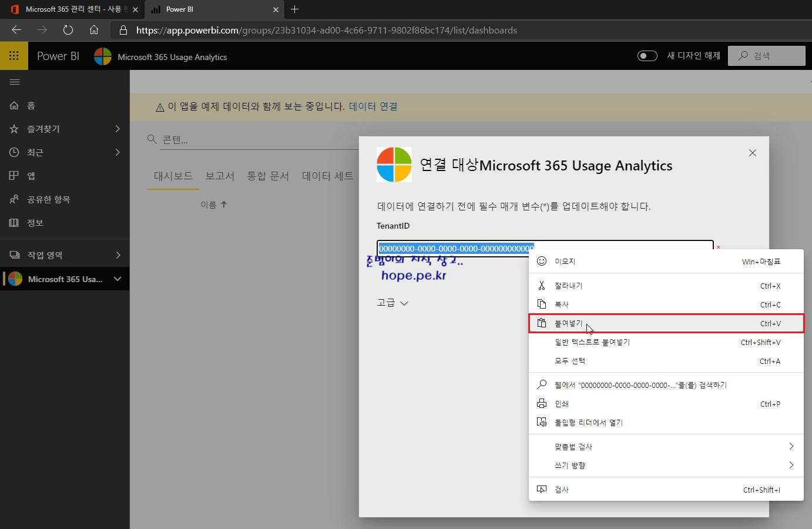Collapse the navigation pane hamburger icon
This screenshot has height=529, width=812.
(15, 82)
